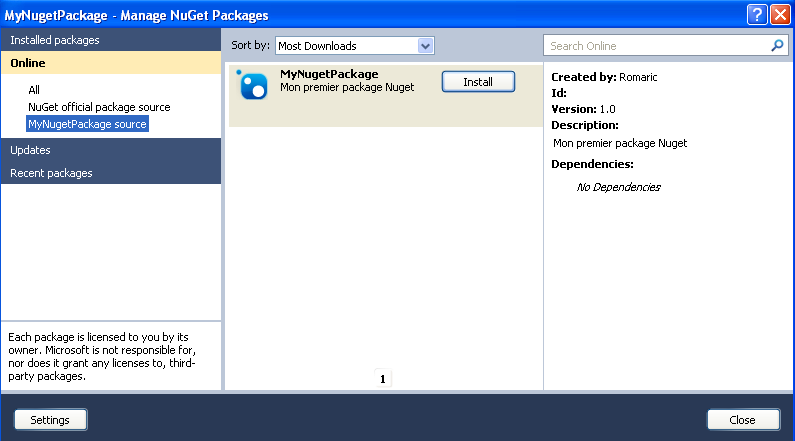The width and height of the screenshot is (795, 441).
Task: Open the Settings dialog
Action: tap(50, 420)
